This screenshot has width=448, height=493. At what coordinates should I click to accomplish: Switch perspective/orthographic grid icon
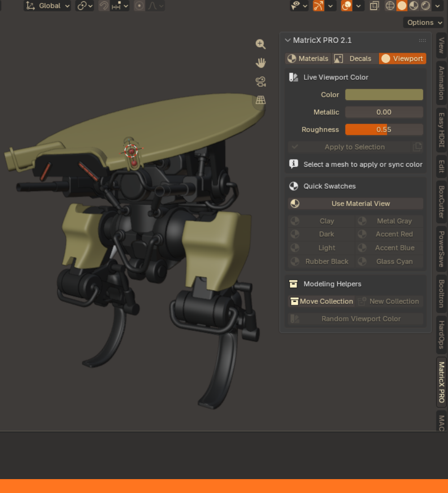[x=261, y=100]
